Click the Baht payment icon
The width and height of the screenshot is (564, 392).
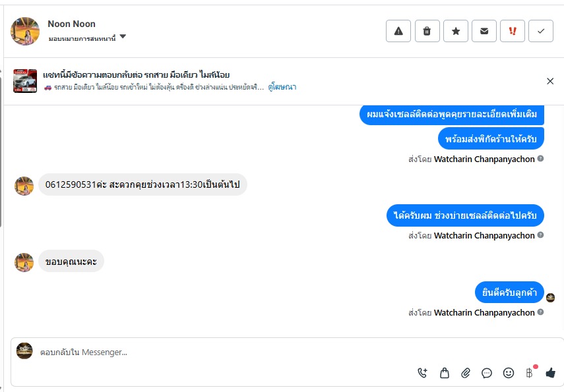pos(529,373)
